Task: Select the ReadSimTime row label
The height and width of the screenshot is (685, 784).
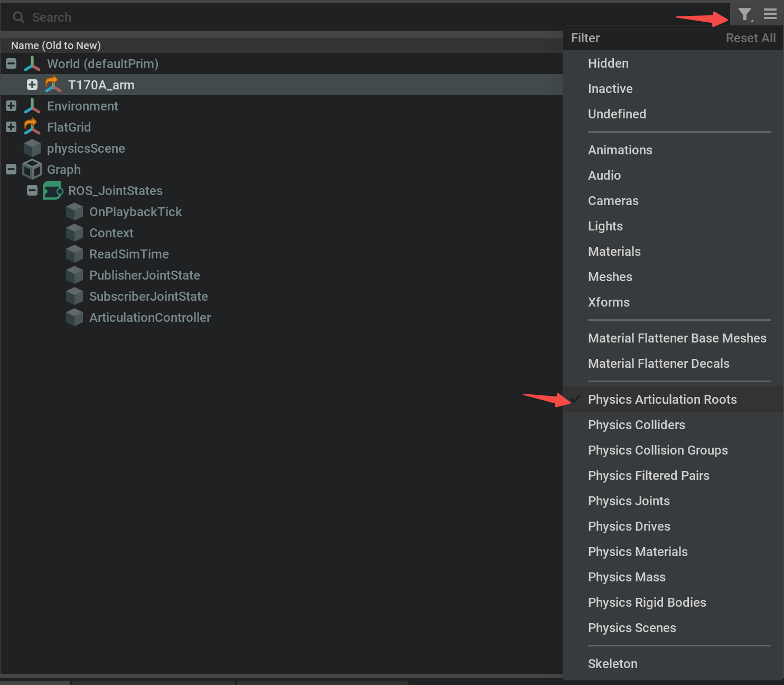Action: coord(129,254)
